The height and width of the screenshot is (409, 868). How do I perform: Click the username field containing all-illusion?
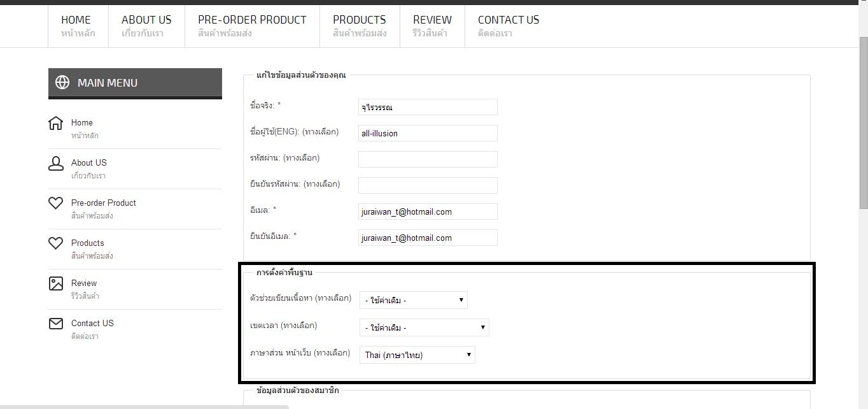point(428,133)
